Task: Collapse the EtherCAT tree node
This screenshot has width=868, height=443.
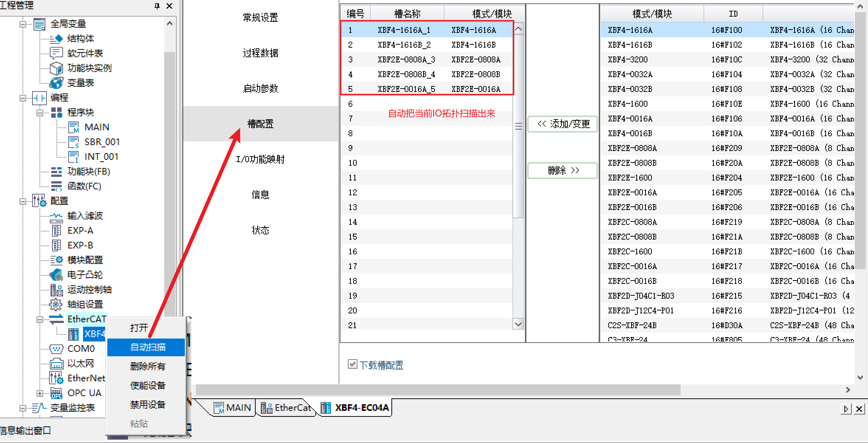Action: click(x=40, y=319)
